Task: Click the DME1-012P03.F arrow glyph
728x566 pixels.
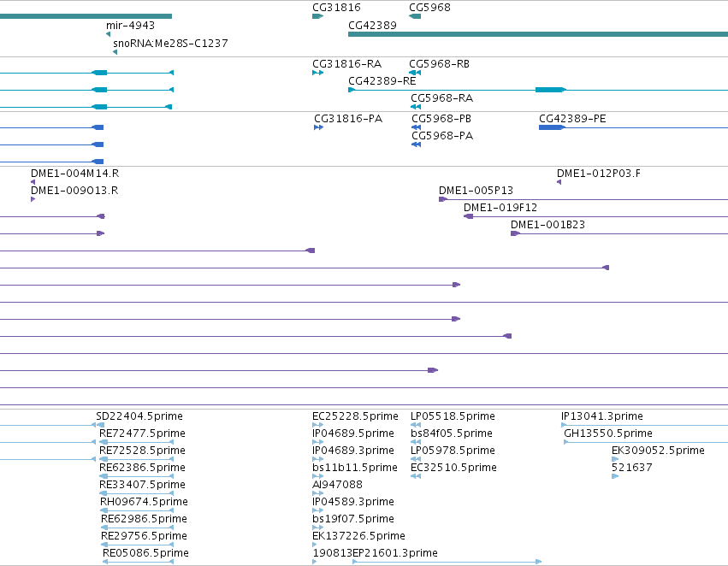Action: click(x=559, y=182)
